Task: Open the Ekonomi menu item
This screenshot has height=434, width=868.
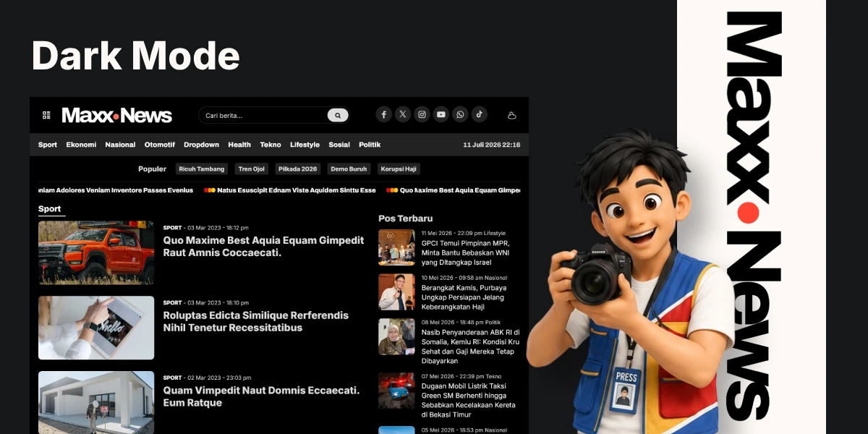Action: click(81, 145)
